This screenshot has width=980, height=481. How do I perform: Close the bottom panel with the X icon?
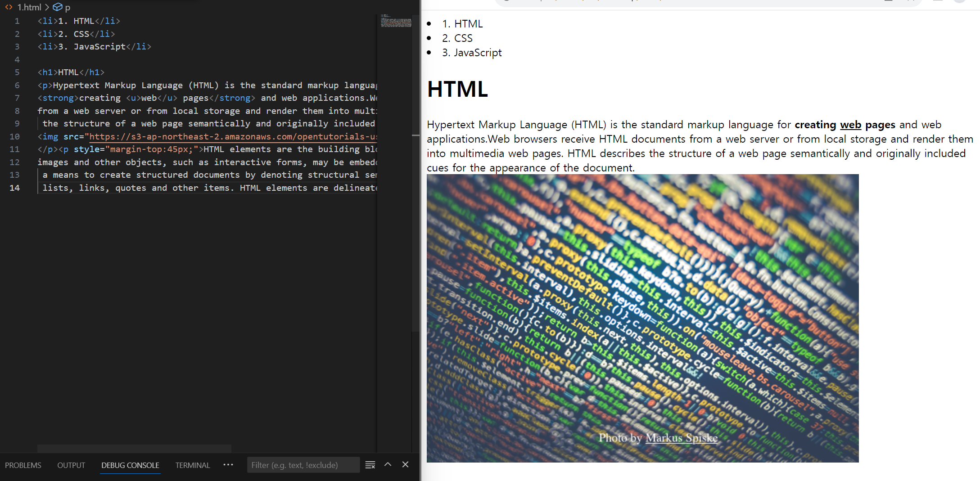point(405,465)
